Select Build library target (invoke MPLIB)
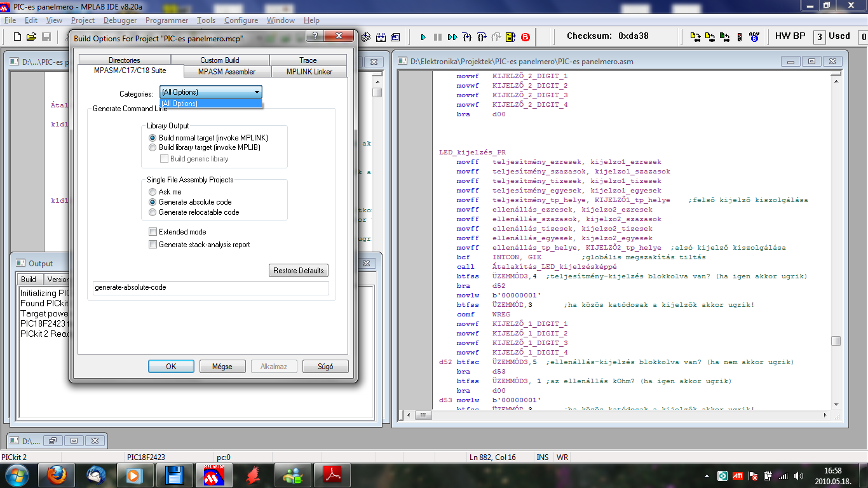 tap(204, 147)
